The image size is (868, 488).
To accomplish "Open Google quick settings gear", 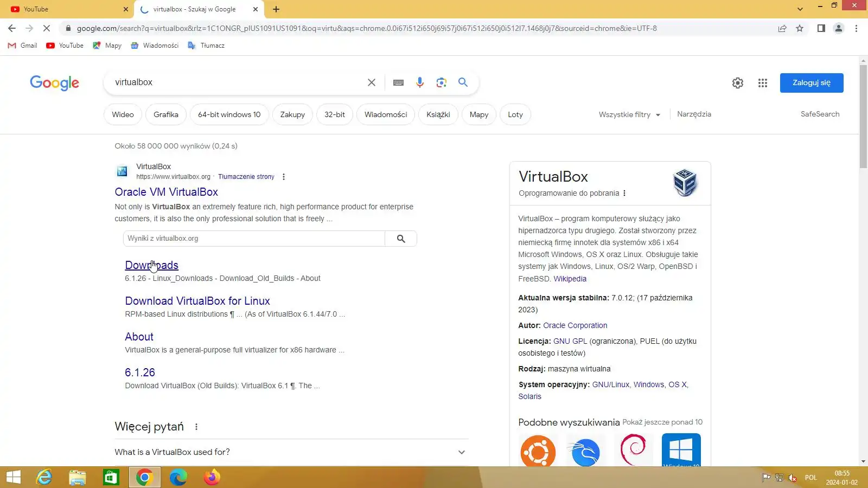I will [738, 83].
